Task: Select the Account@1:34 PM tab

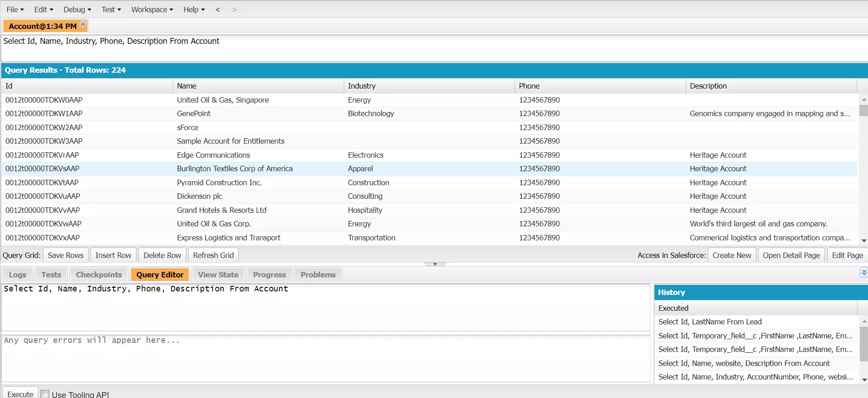Action: (43, 26)
